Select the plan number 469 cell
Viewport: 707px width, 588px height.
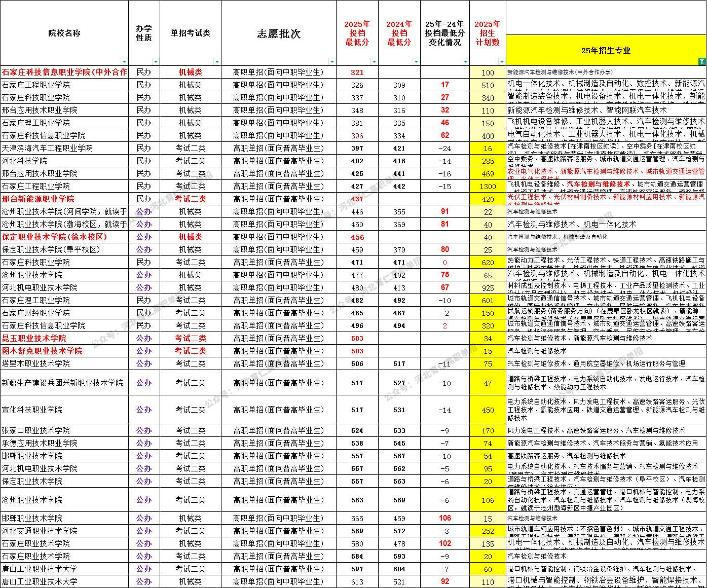coord(488,173)
